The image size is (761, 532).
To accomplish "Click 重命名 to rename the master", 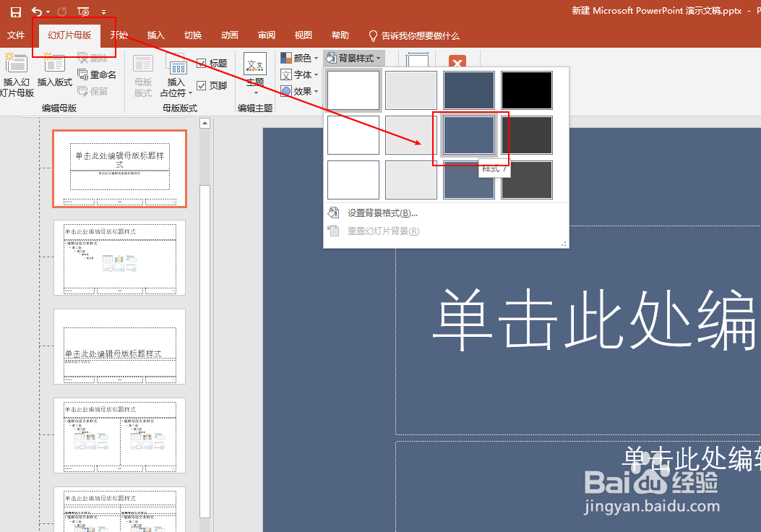I will [x=97, y=74].
